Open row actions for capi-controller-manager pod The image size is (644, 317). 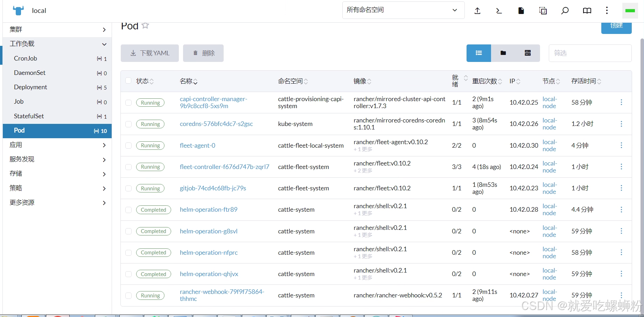click(x=621, y=102)
